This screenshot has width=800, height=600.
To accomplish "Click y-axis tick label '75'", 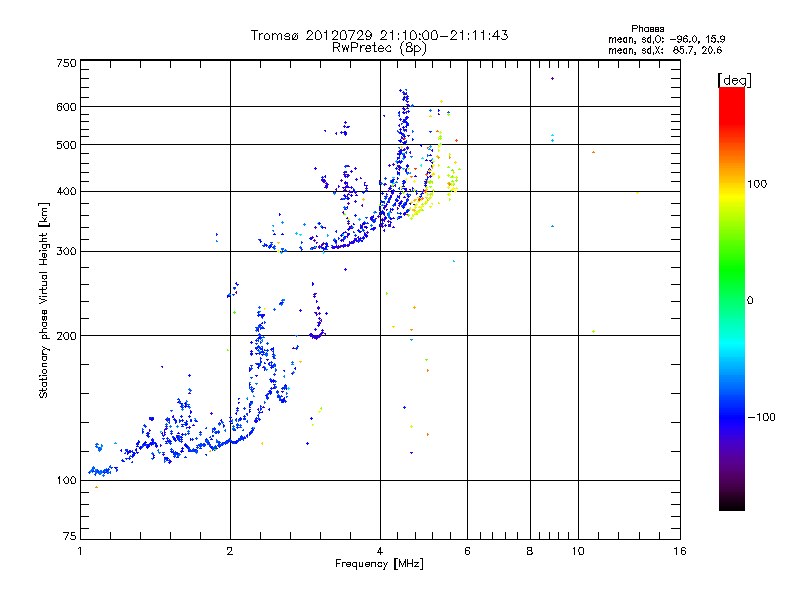I will coord(70,536).
